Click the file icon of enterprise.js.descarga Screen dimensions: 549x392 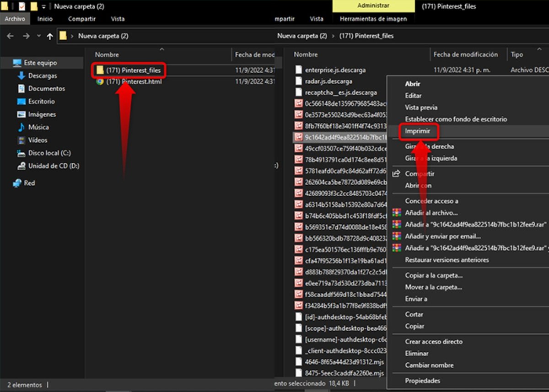point(299,70)
